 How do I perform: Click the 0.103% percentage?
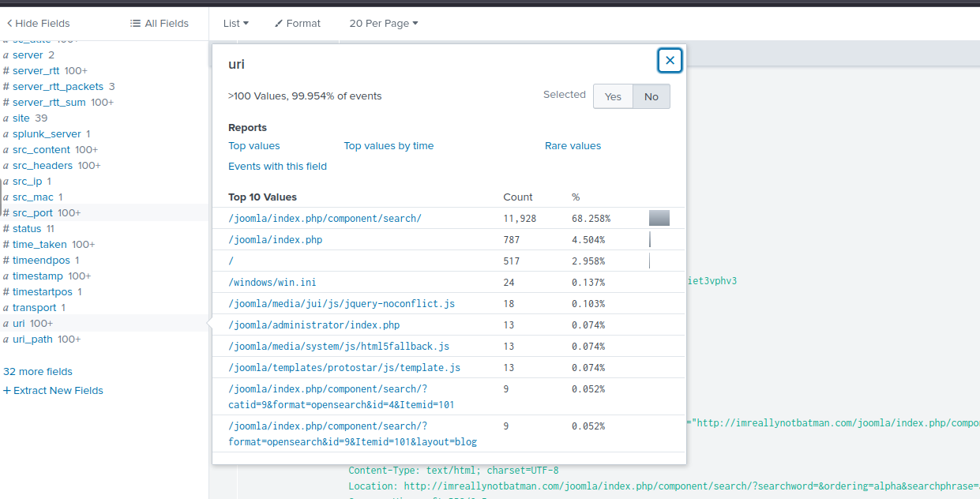pyautogui.click(x=588, y=304)
